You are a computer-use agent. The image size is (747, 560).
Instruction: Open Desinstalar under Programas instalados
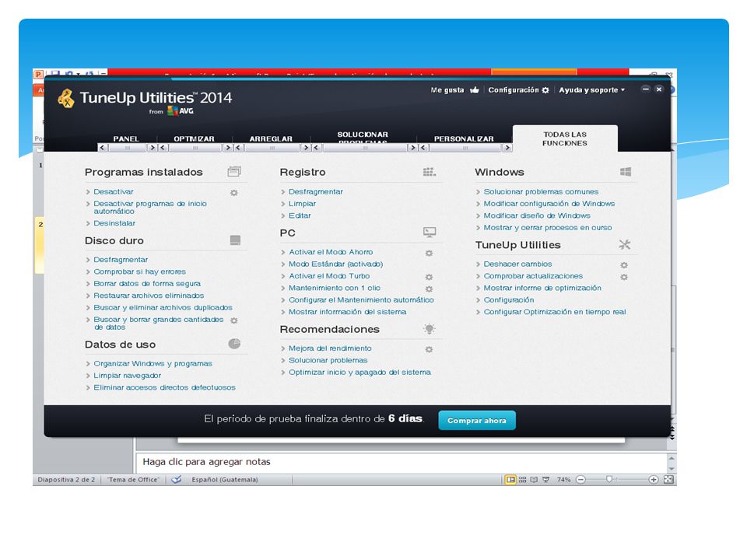point(114,223)
